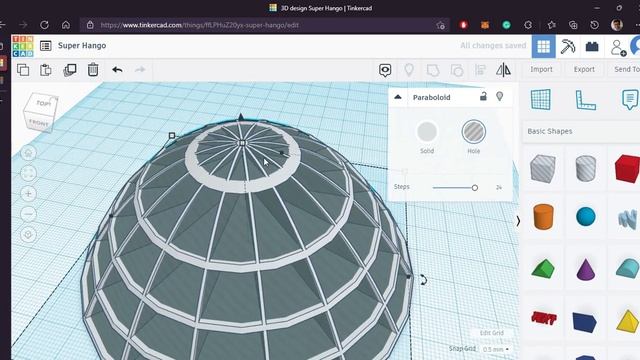Click the Align tool icon
Image resolution: width=640 pixels, height=360 pixels.
pos(480,70)
